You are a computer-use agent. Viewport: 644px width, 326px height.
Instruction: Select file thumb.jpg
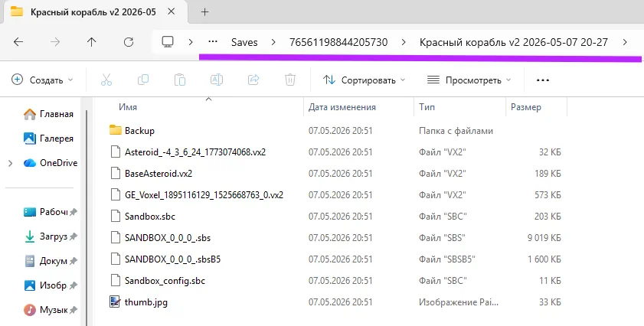pyautogui.click(x=145, y=302)
